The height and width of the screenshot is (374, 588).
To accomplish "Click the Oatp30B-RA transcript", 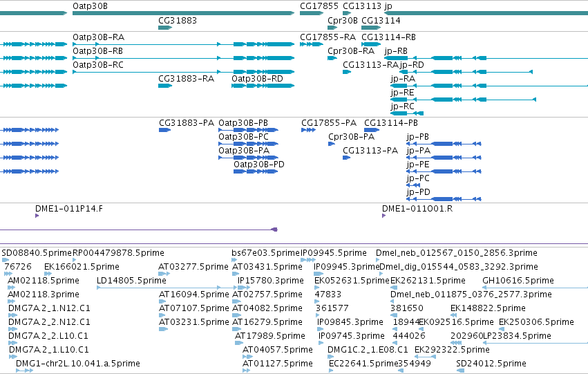I will click(x=183, y=44).
